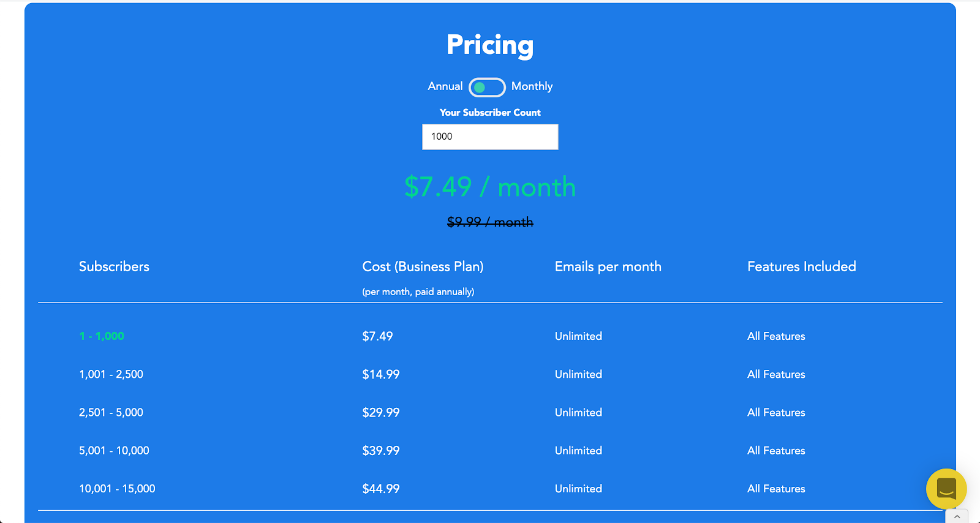Click the 2,501 - 5,000 subscribers row
980x523 pixels.
pos(111,413)
